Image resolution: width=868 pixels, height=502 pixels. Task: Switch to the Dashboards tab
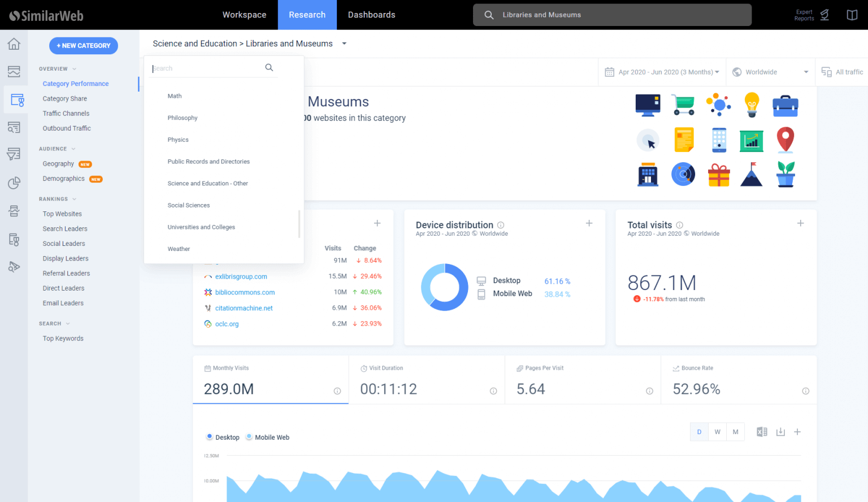tap(371, 15)
